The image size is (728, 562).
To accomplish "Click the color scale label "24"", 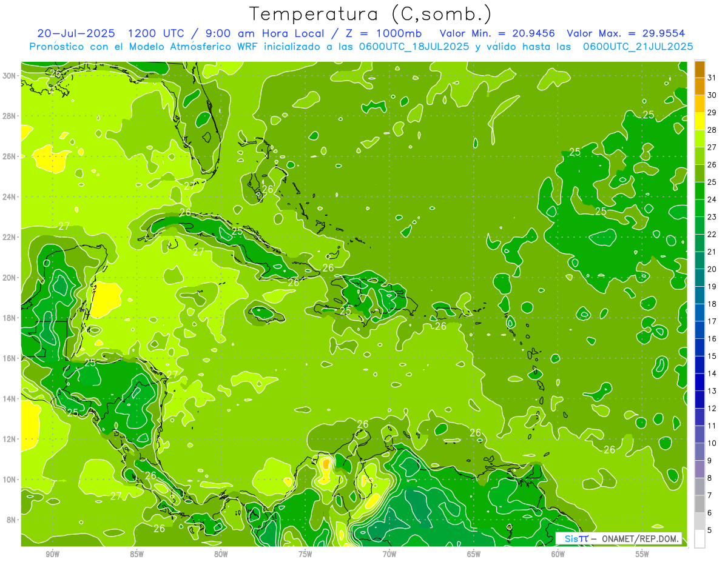I will 712,199.
